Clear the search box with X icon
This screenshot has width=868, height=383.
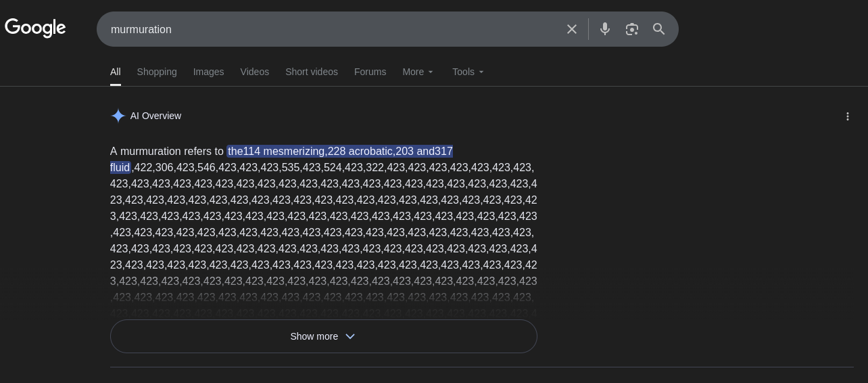tap(572, 29)
